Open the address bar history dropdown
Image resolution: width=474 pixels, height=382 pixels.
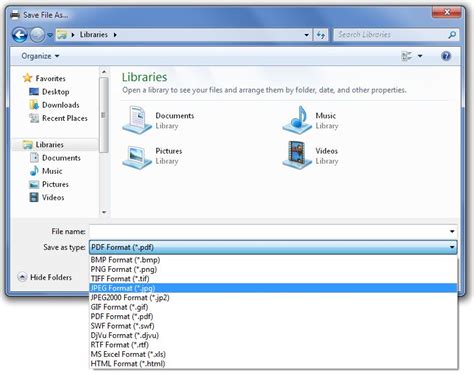pos(306,35)
